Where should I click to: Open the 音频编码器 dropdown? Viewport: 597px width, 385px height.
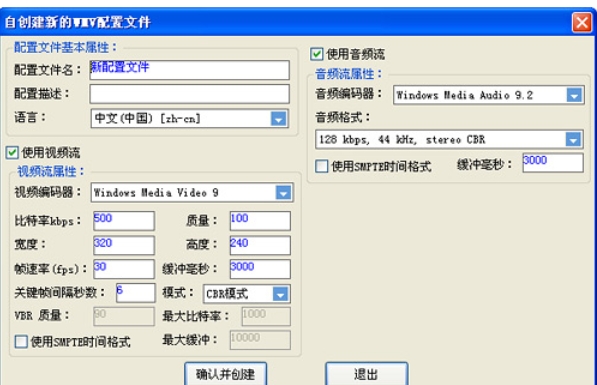(488, 95)
